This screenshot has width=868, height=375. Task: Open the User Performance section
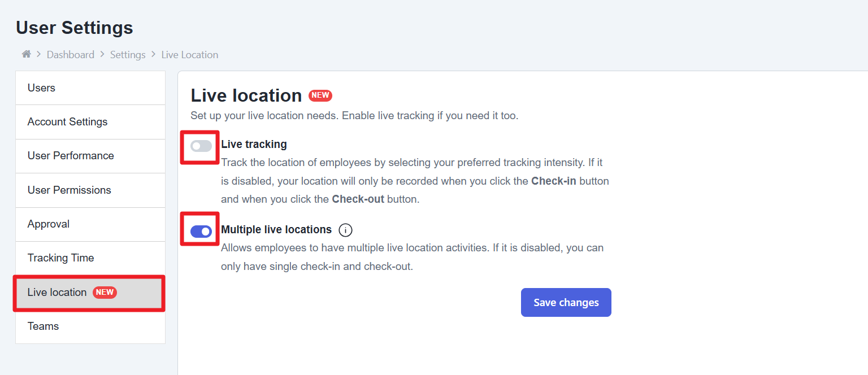(71, 156)
